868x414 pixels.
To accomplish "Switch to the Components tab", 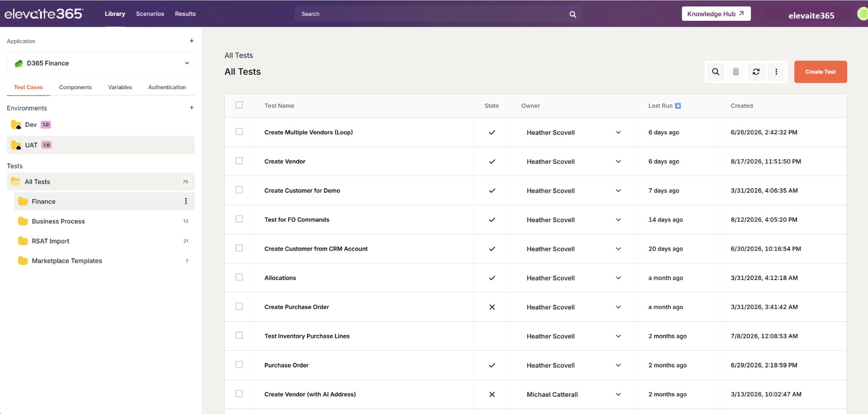I will point(75,87).
